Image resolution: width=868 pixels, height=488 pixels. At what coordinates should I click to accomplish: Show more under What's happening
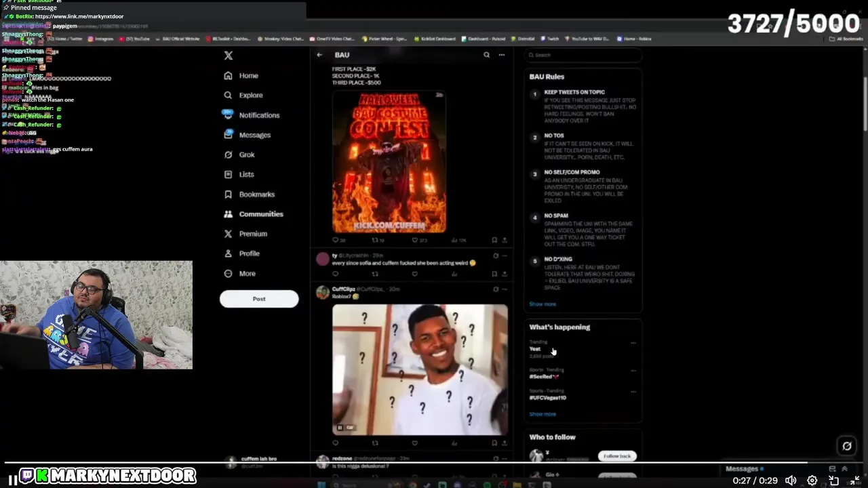tap(542, 414)
